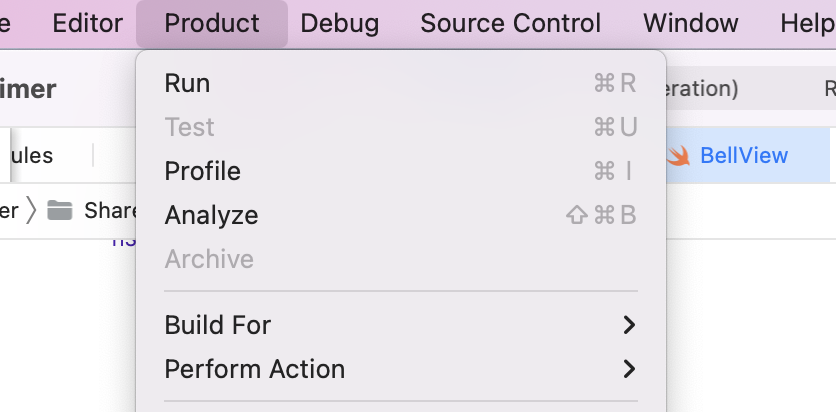
Task: Open the Editor menu in menu bar
Action: pyautogui.click(x=87, y=23)
